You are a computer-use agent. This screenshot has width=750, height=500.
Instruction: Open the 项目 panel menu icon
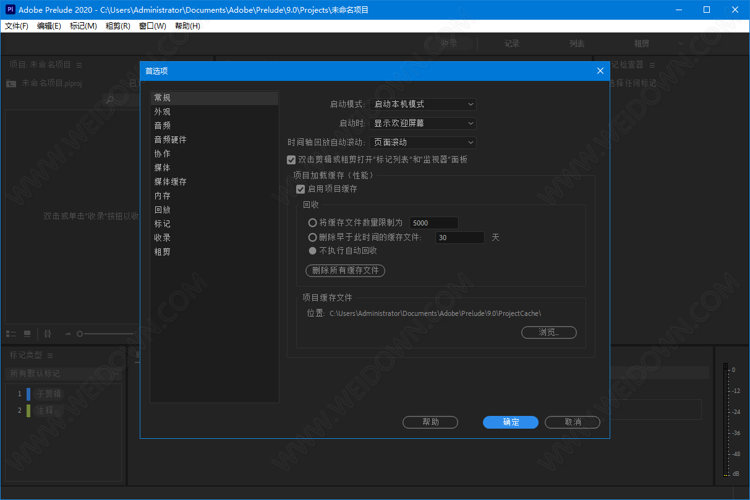[x=79, y=65]
